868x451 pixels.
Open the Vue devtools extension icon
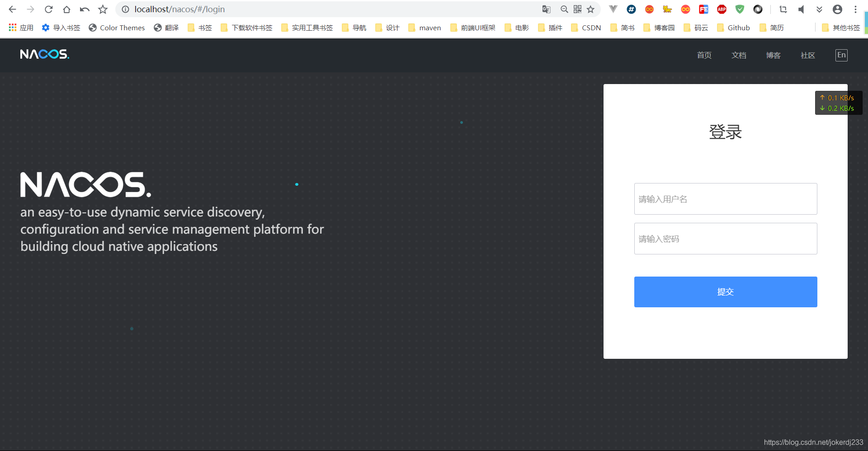pyautogui.click(x=613, y=9)
